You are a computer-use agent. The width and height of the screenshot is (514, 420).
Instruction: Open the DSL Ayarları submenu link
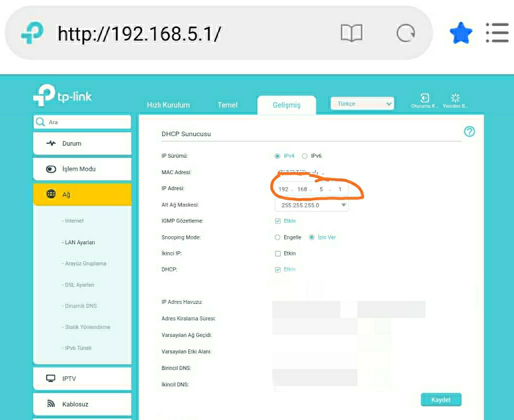click(78, 285)
